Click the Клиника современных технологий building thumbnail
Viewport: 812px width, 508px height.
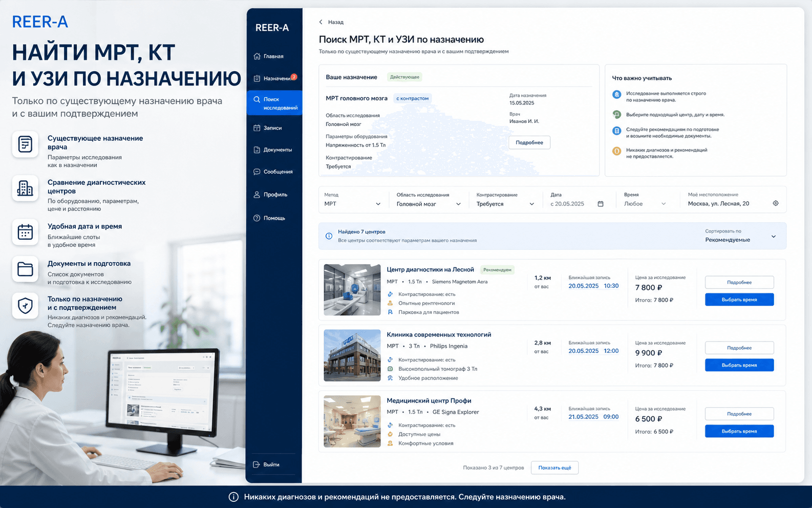[x=352, y=355]
